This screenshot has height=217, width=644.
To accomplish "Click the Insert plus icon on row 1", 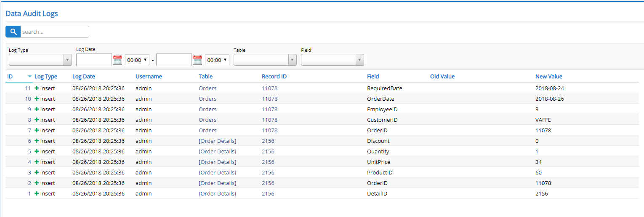I will 37,194.
